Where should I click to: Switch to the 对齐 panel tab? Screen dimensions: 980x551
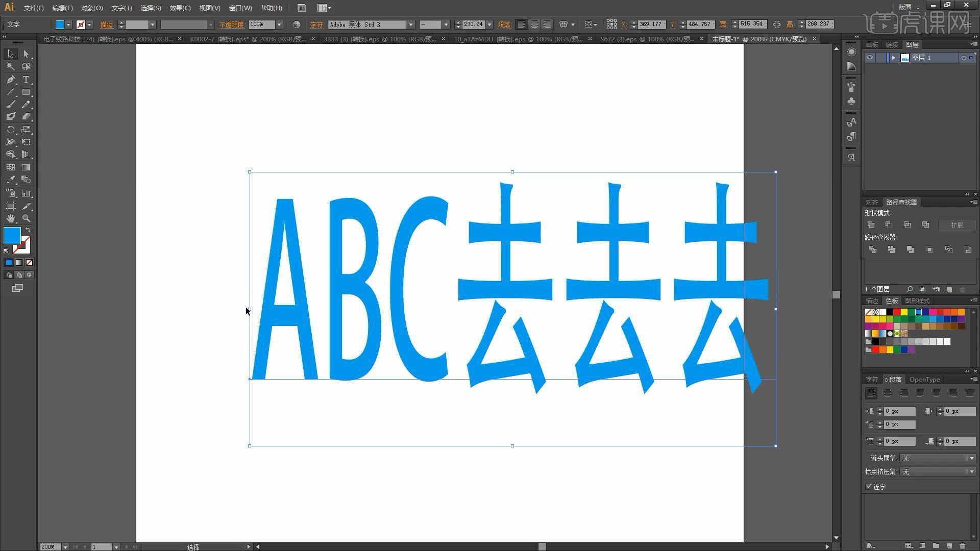tap(872, 202)
